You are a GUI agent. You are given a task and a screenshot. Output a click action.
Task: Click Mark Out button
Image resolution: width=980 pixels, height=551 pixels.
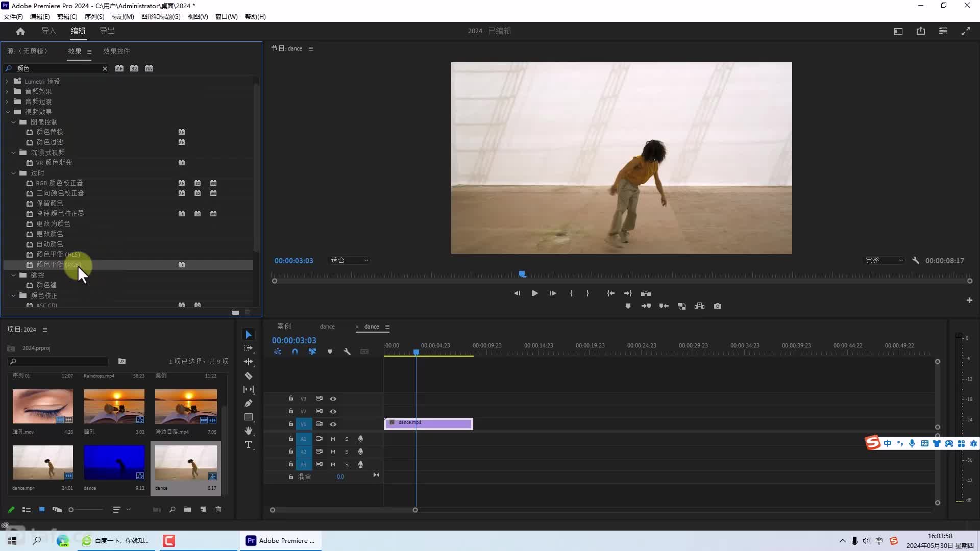587,293
